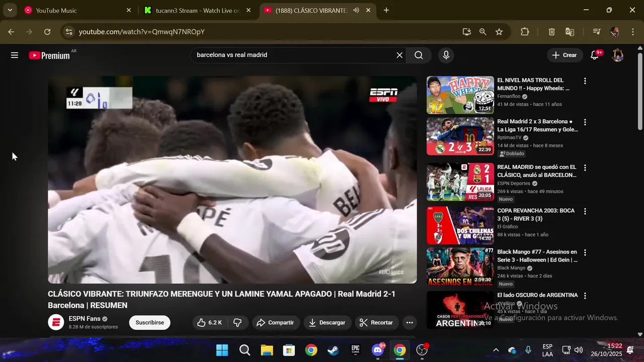
Task: Go to YouTube Premium home logo
Action: click(49, 55)
